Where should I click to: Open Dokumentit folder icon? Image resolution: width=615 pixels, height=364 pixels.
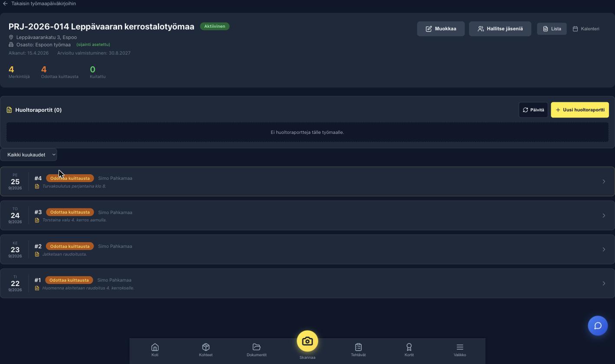pos(256,347)
